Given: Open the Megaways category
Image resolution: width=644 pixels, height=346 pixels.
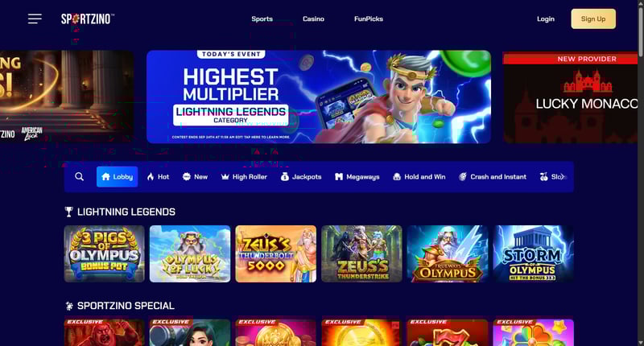Looking at the screenshot, I should click(357, 177).
